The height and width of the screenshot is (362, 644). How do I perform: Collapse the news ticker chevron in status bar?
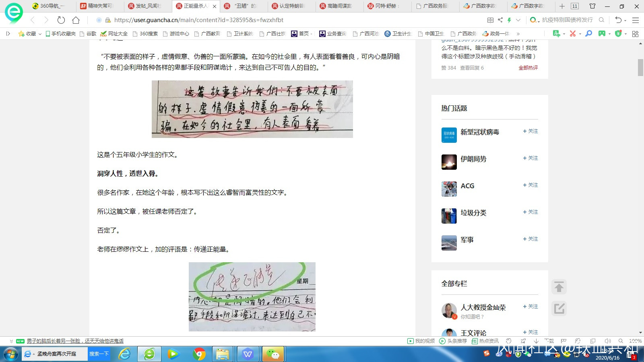coord(11,341)
